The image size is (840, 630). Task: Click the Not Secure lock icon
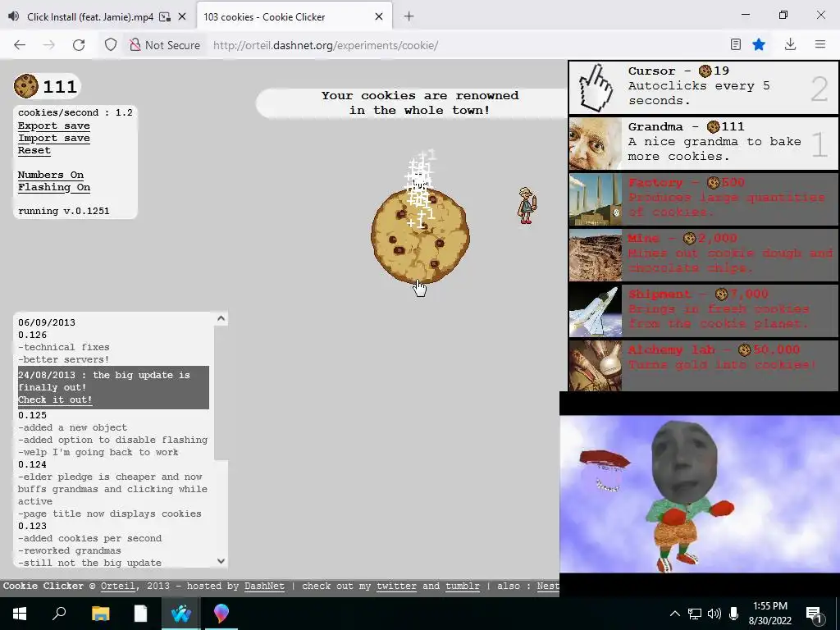tap(135, 45)
